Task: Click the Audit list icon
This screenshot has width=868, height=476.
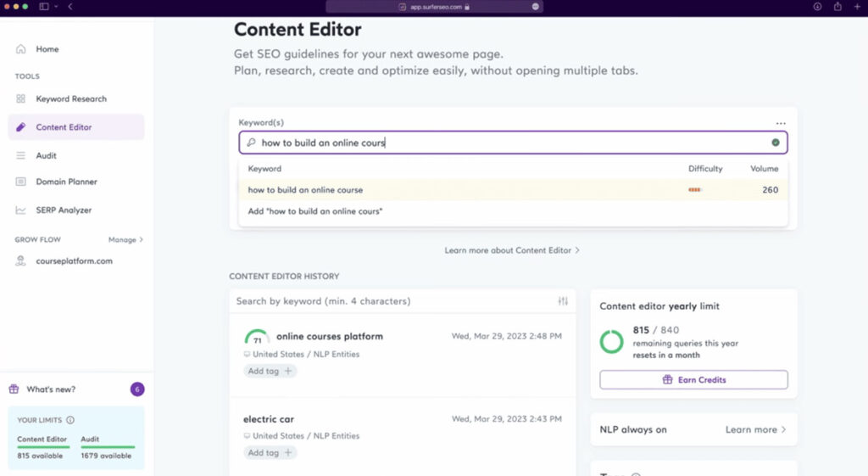Action: point(20,156)
